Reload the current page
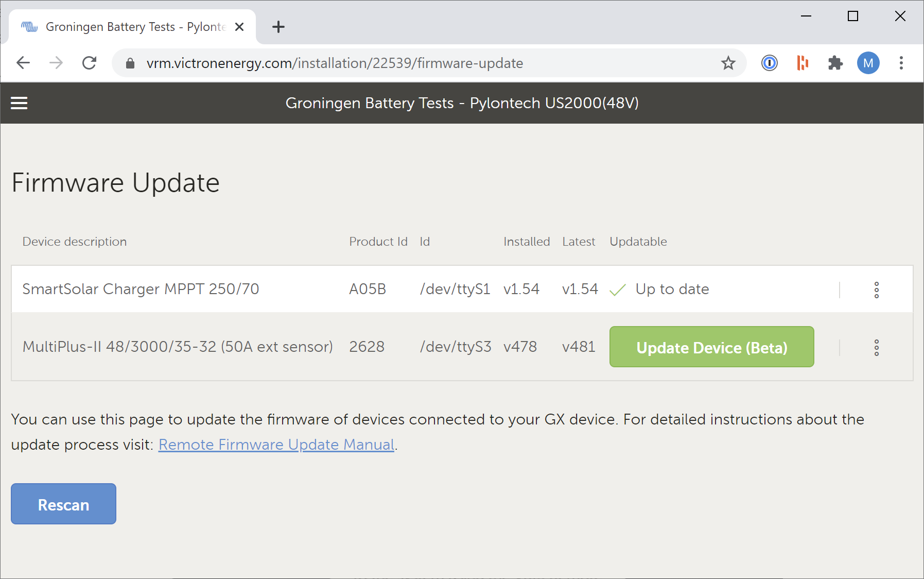The image size is (924, 579). [x=90, y=63]
